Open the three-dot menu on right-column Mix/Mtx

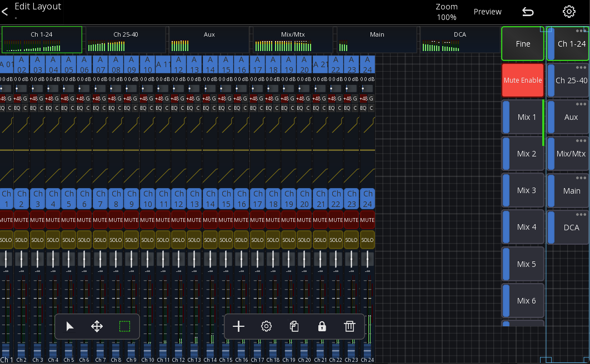[581, 141]
